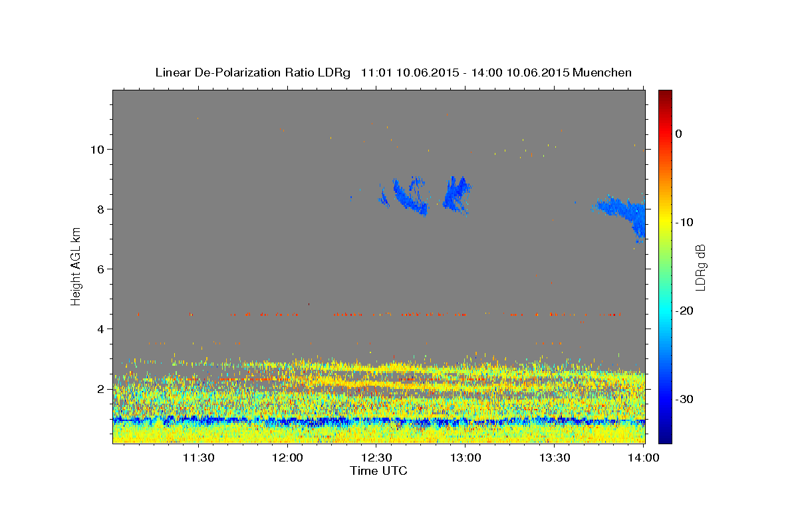This screenshot has width=798, height=532.
Task: Click the '12:00' time axis label
Action: pos(287,458)
